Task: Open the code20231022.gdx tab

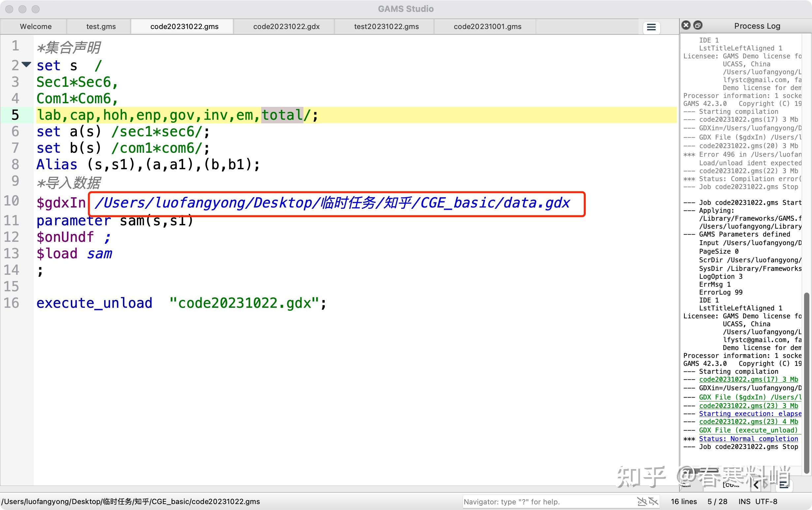Action: [x=286, y=27]
